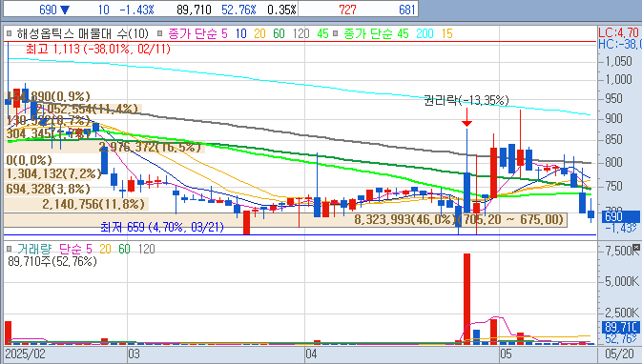Select orange 15 in moving-average legend
Image resolution: width=642 pixels, height=364 pixels.
[x=447, y=34]
